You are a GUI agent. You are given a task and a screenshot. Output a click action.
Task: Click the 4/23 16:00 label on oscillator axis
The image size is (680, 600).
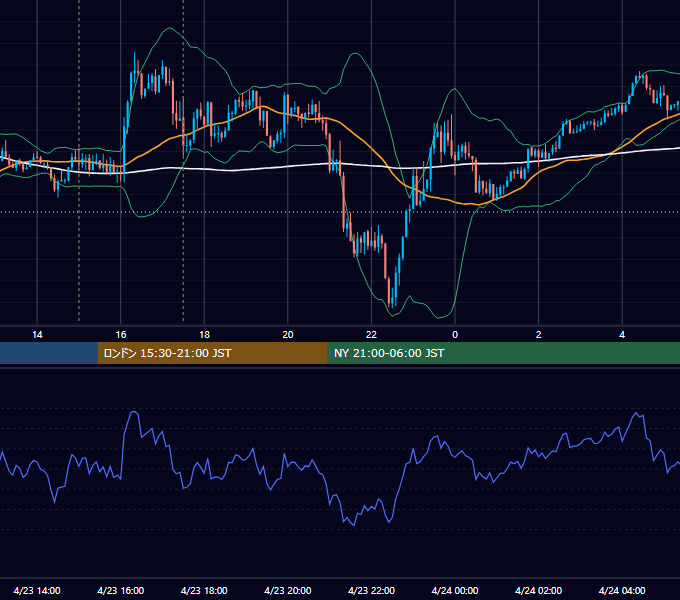[121, 590]
